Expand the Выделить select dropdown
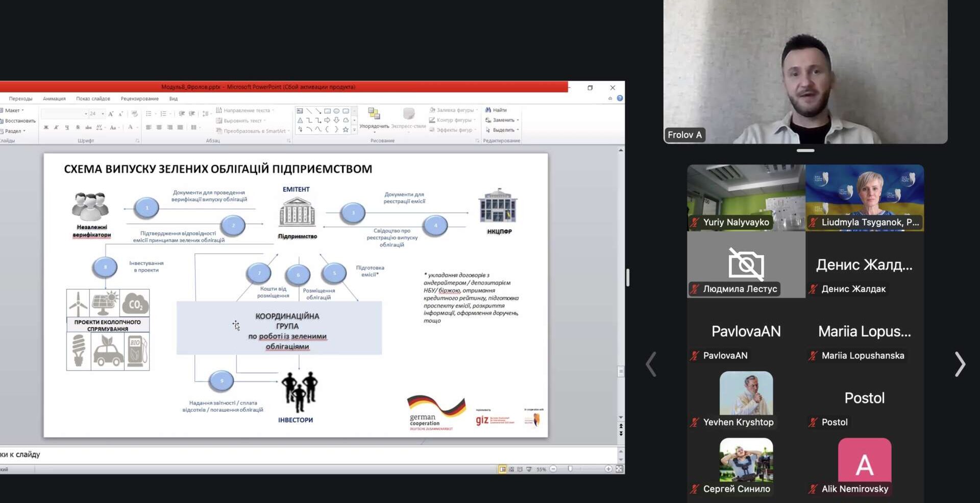This screenshot has width=980, height=503. pyautogui.click(x=502, y=130)
